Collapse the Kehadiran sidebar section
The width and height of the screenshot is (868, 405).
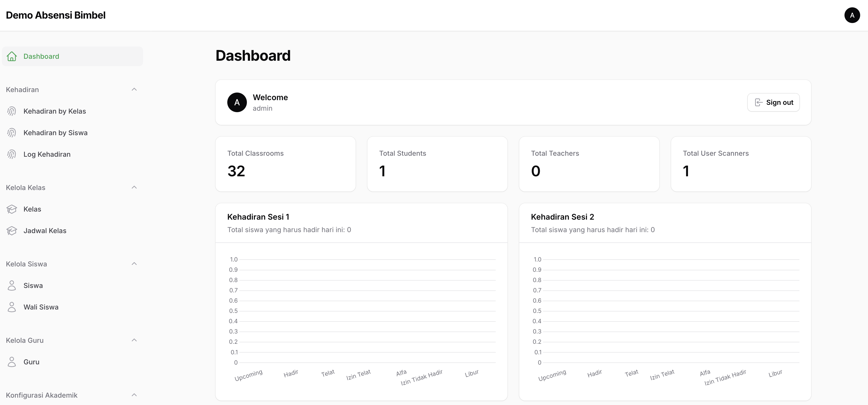pos(134,90)
